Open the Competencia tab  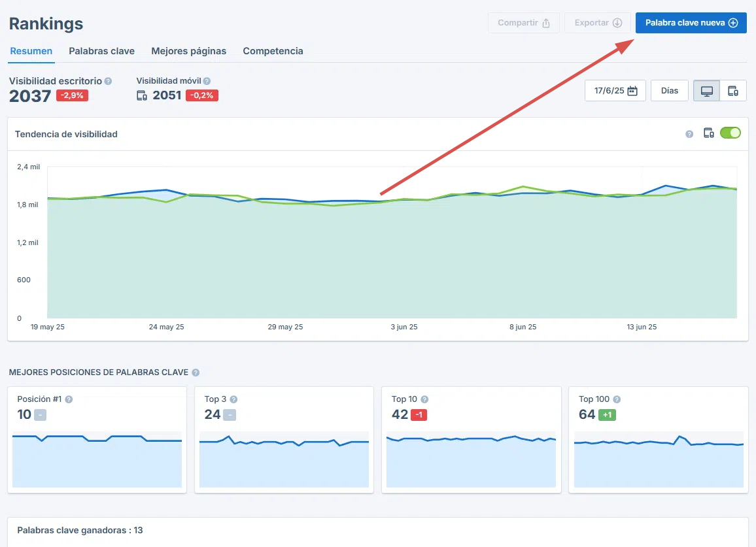273,51
